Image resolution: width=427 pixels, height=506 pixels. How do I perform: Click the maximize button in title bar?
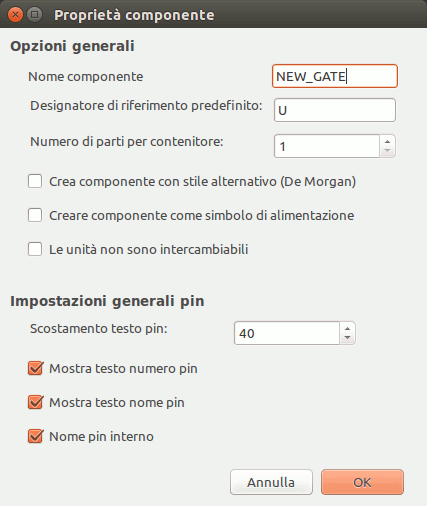point(34,15)
